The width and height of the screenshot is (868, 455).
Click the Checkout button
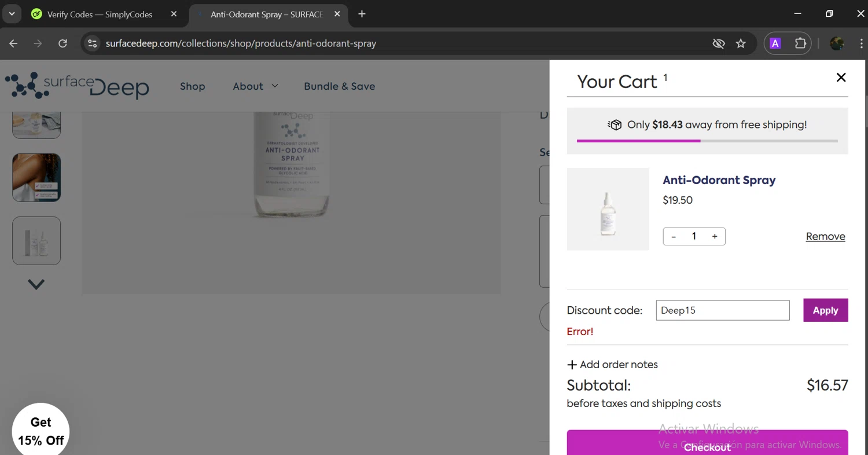[707, 443]
